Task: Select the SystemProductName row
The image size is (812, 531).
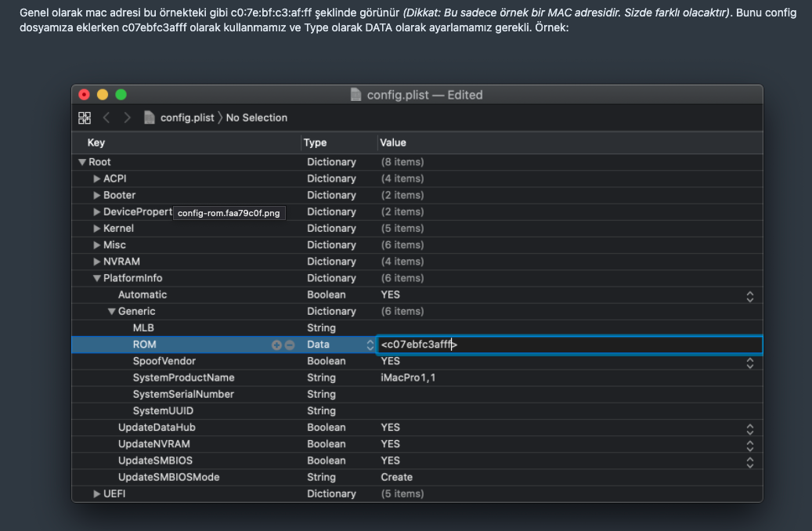Action: tap(183, 378)
